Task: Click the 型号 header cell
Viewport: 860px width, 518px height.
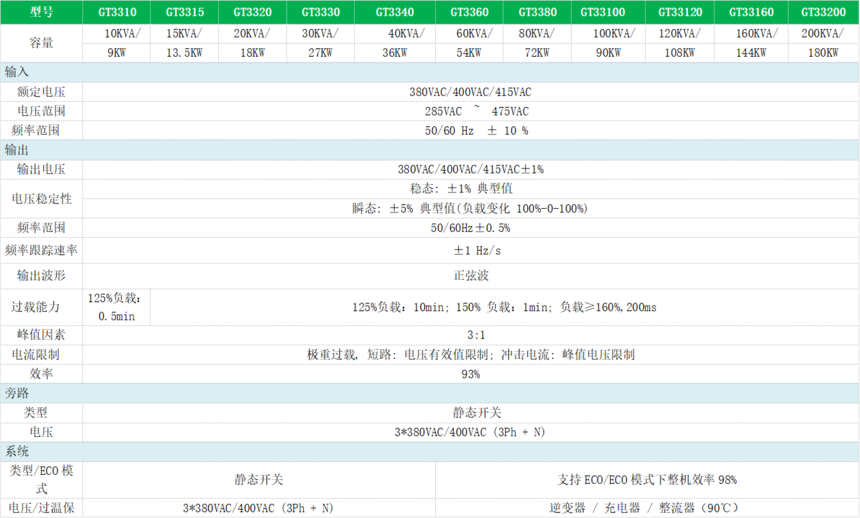Action: pyautogui.click(x=40, y=12)
